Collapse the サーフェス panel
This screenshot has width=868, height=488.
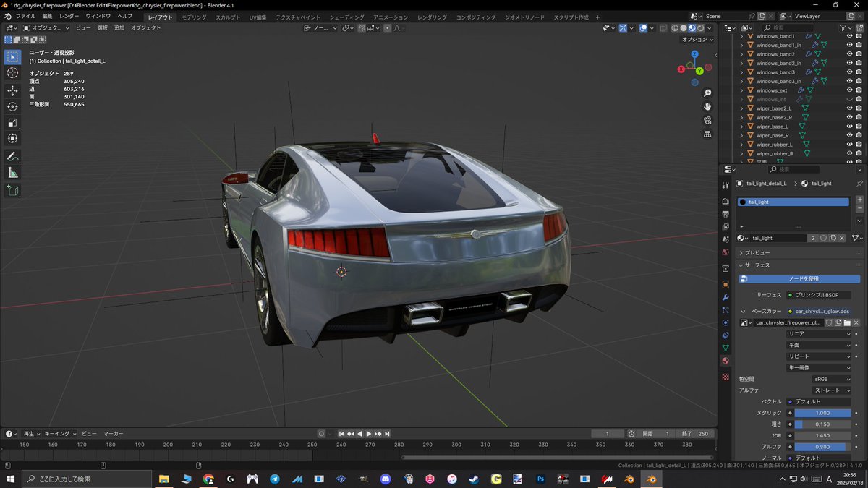(799, 265)
